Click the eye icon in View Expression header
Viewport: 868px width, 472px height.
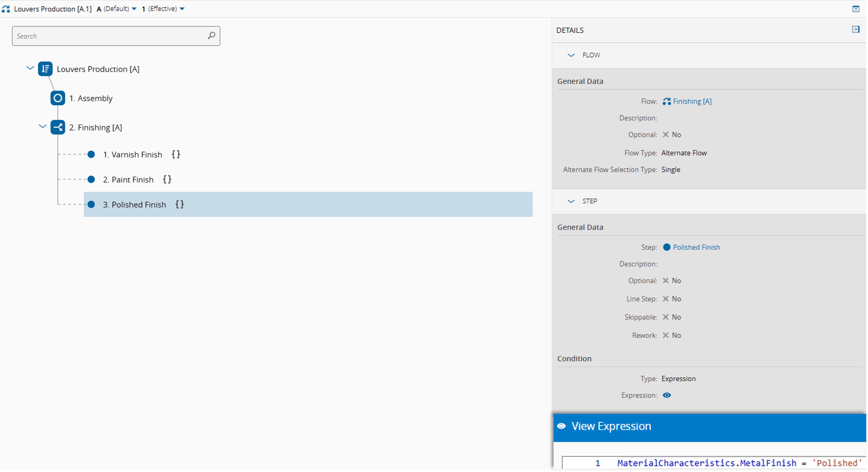(x=561, y=426)
